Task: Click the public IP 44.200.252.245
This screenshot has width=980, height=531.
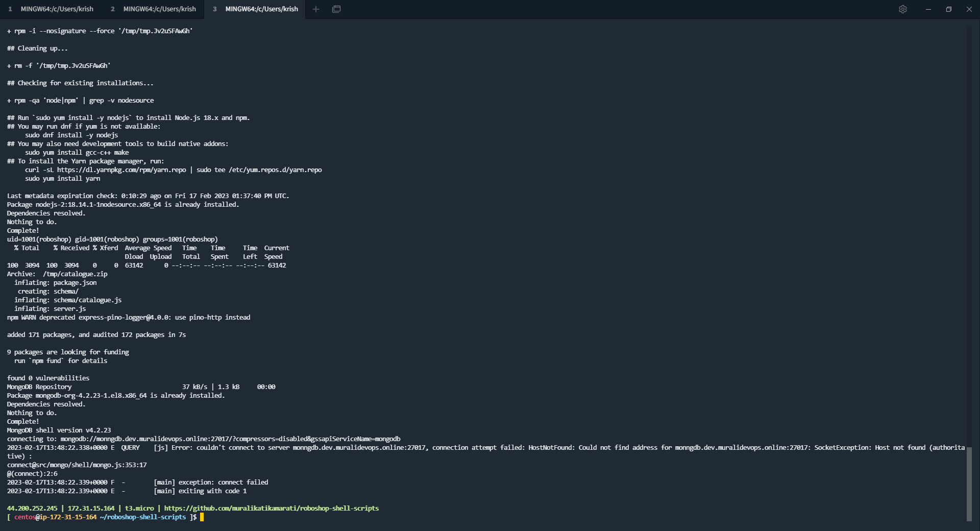Action: point(32,509)
